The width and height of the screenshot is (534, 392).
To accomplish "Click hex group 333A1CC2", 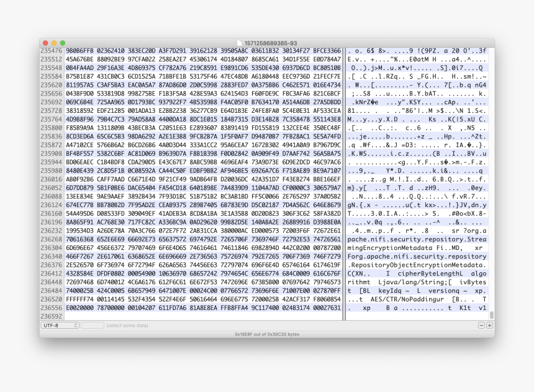I will pyautogui.click(x=203, y=145).
